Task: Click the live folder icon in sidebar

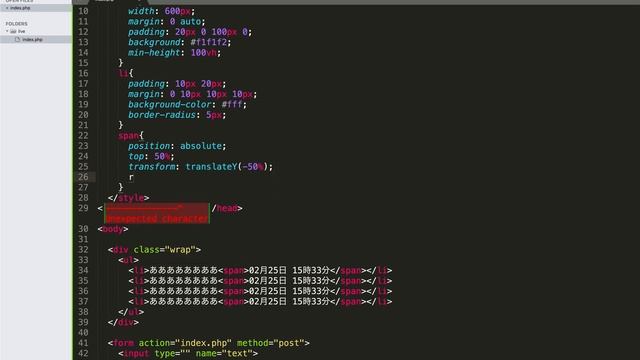Action: click(x=13, y=31)
